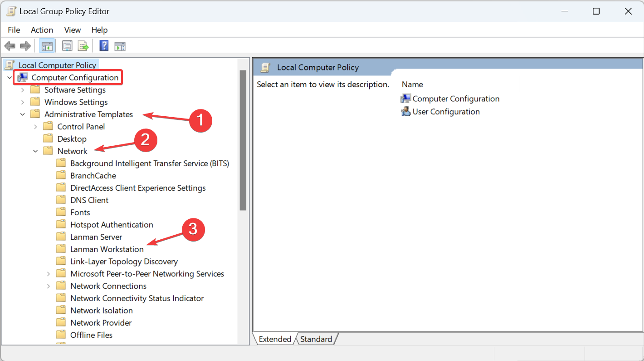Viewport: 644px width, 361px height.
Task: Toggle the Show/Hide Action Pane toolbar icon
Action: (120, 46)
